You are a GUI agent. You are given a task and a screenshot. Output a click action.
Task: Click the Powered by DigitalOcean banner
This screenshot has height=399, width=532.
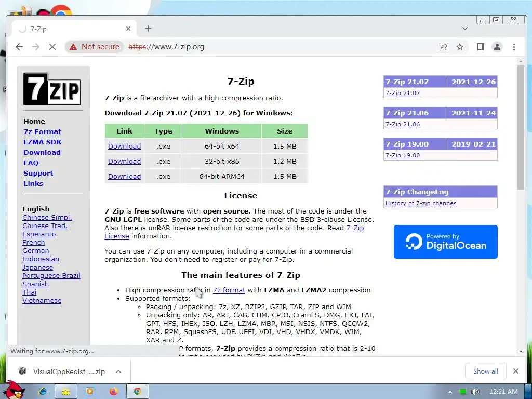coord(445,242)
